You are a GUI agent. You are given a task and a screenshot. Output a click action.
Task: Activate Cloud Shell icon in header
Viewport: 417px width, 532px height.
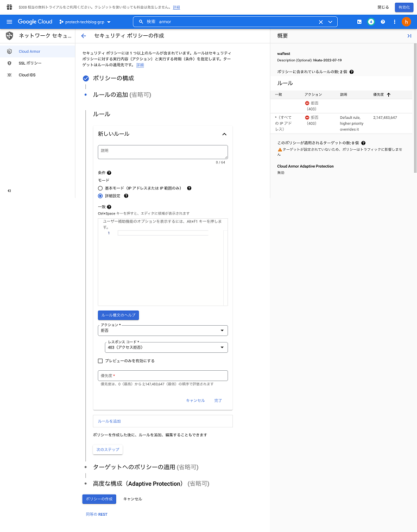coord(359,22)
